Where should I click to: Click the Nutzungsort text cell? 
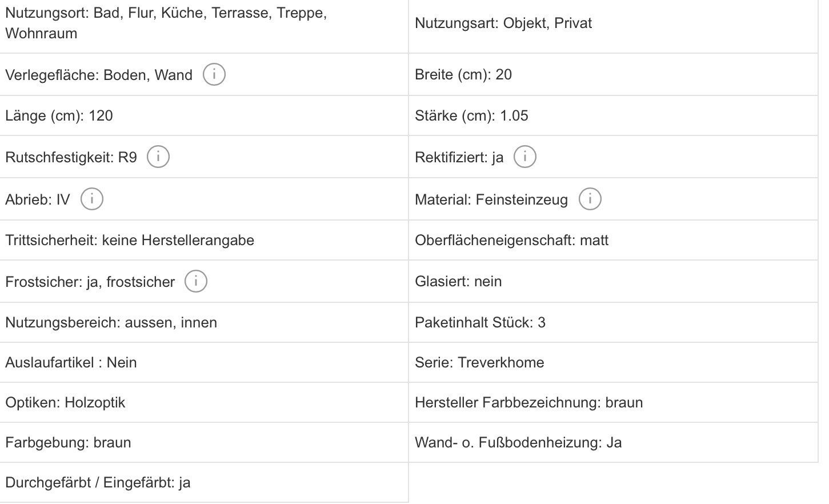point(166,23)
